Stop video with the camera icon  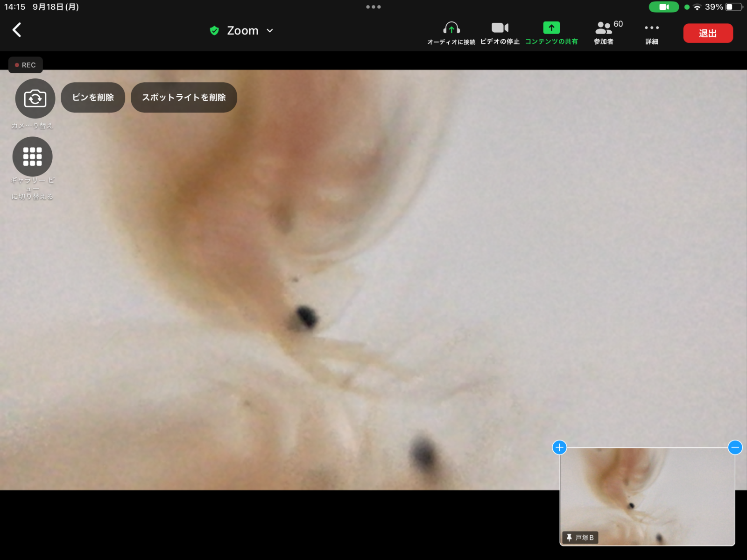500,28
